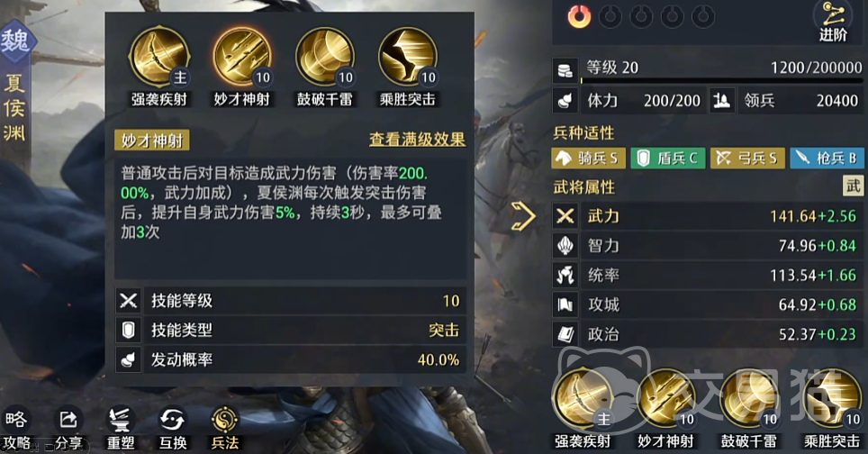Click the 互换 swap icon
868x454 pixels.
point(173,428)
